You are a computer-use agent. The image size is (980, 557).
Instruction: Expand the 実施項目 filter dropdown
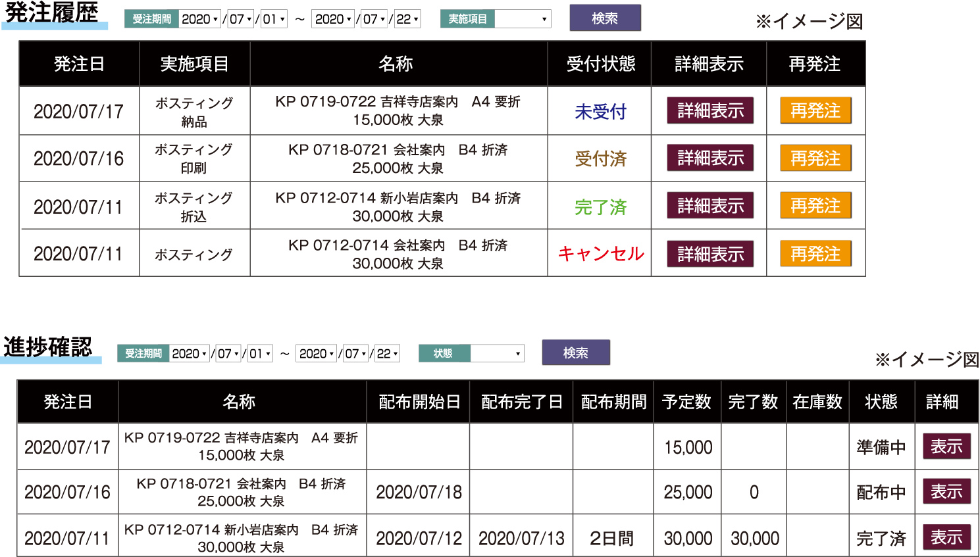coord(523,19)
